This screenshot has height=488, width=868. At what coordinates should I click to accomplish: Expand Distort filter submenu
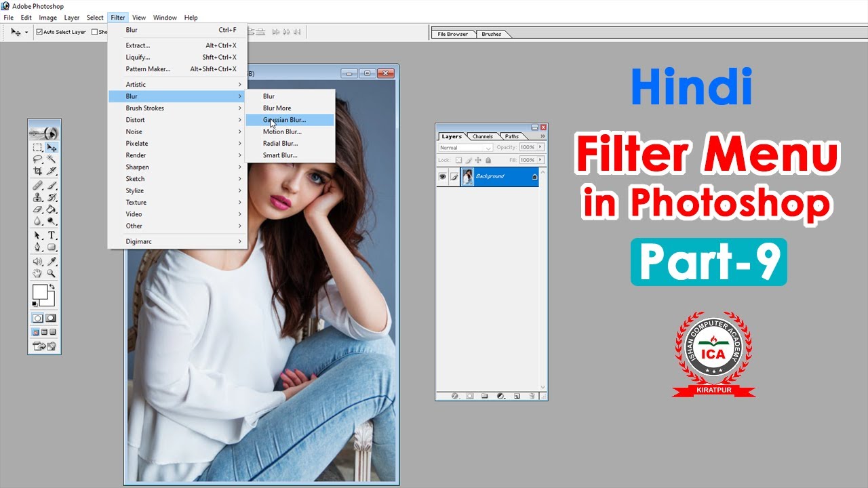pyautogui.click(x=178, y=120)
